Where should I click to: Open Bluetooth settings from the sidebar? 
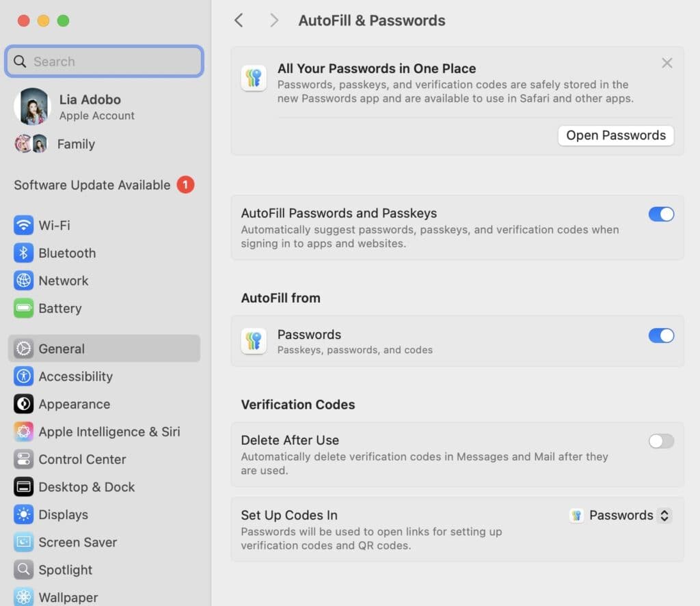click(x=23, y=253)
